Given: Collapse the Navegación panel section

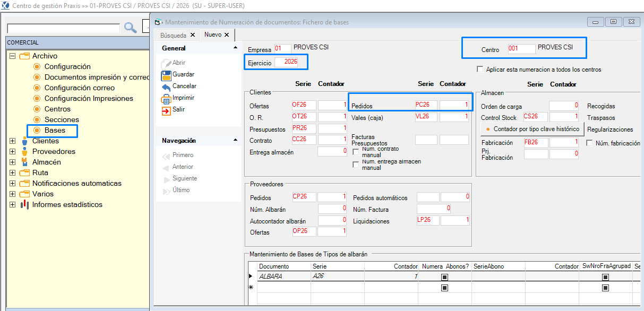Looking at the screenshot, I should pos(236,141).
